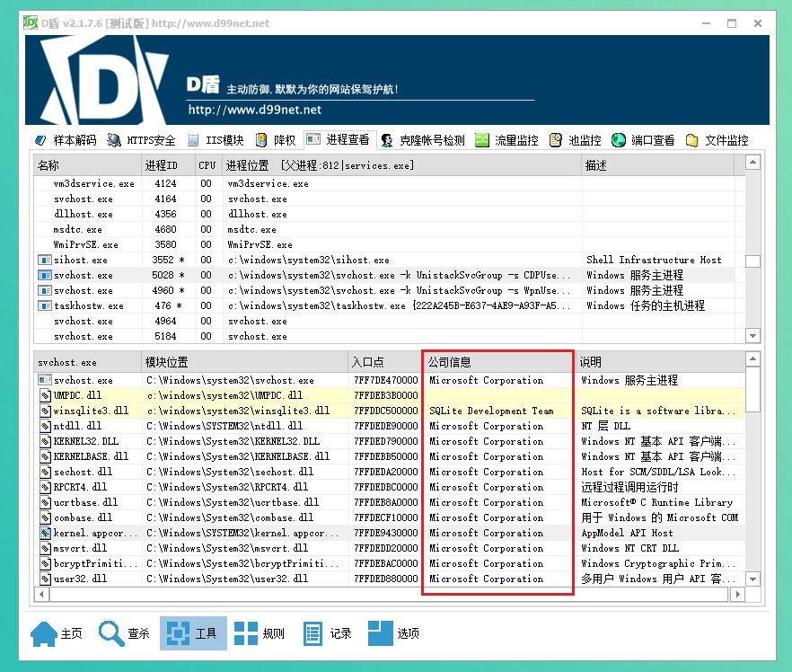Click the 工具 bottom navigation button
Screen dimensions: 792x672
pyautogui.click(x=193, y=633)
